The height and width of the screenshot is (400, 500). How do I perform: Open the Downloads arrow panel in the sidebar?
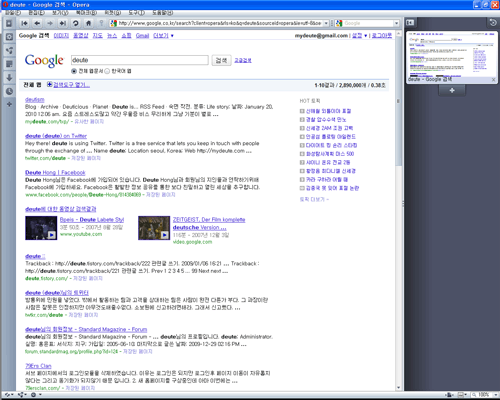[9, 77]
